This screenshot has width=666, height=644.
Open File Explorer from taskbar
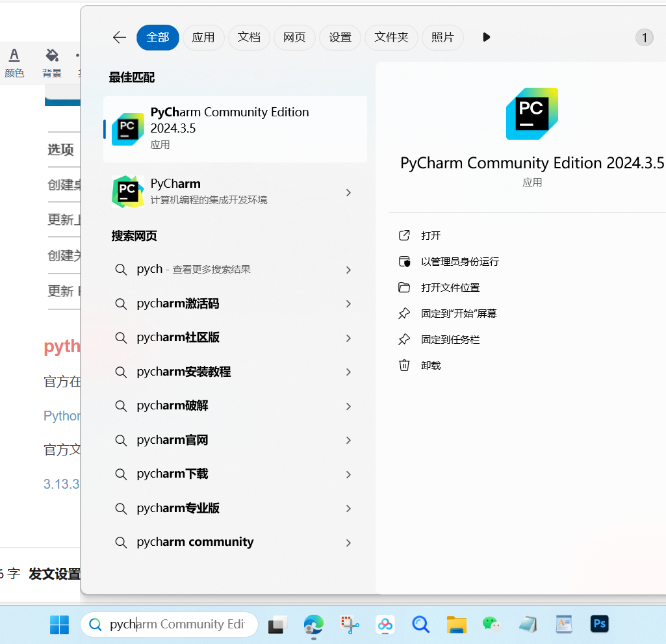click(457, 625)
